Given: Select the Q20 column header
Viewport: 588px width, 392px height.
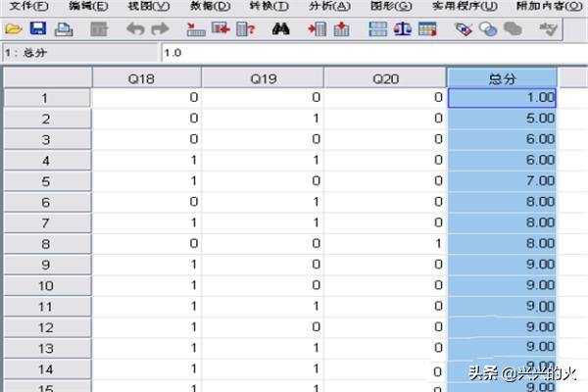Looking at the screenshot, I should [385, 77].
